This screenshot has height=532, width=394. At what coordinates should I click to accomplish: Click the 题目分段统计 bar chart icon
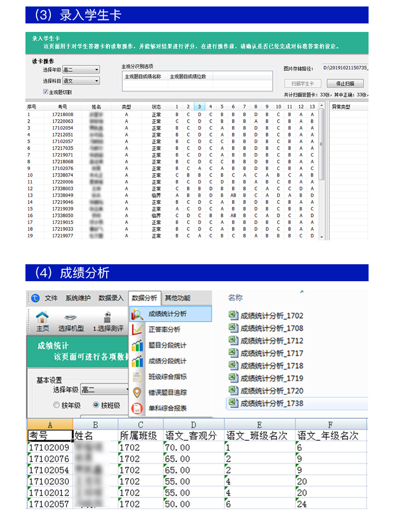tap(137, 346)
